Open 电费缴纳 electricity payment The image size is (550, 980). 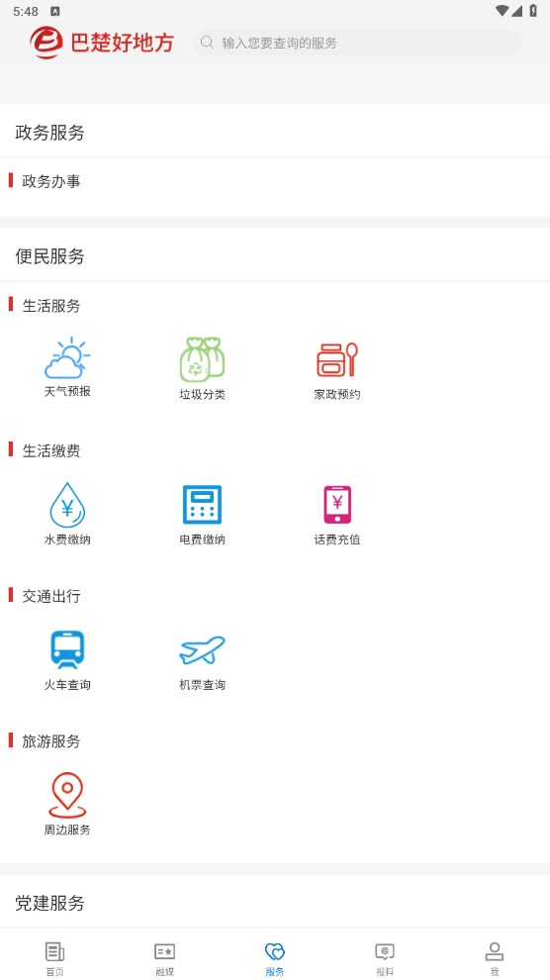[202, 505]
